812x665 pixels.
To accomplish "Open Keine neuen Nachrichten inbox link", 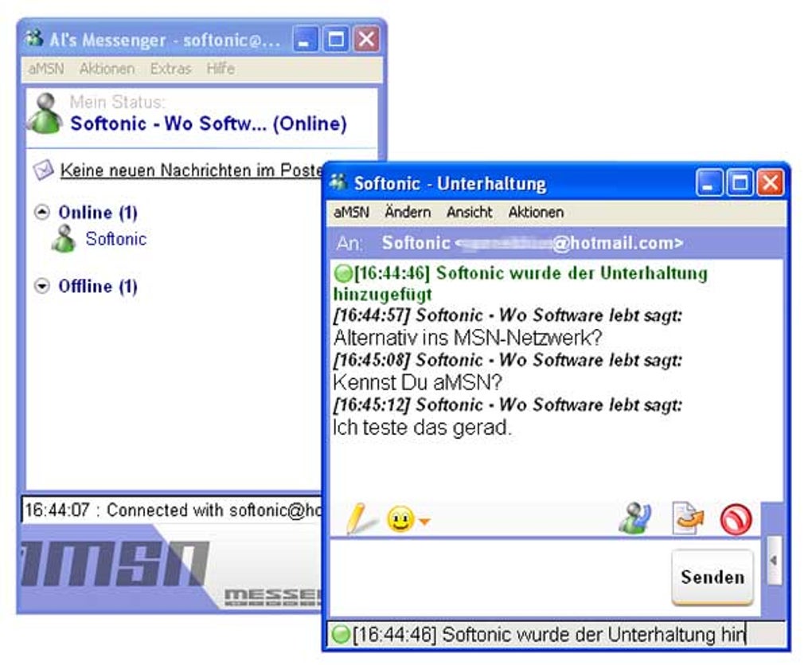I will pyautogui.click(x=190, y=170).
